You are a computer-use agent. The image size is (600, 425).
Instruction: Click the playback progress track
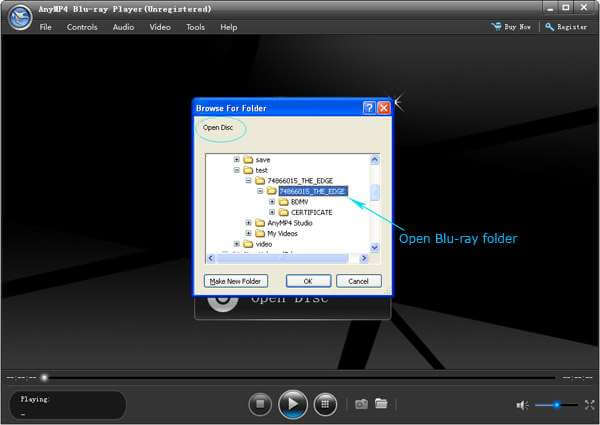[x=300, y=378]
